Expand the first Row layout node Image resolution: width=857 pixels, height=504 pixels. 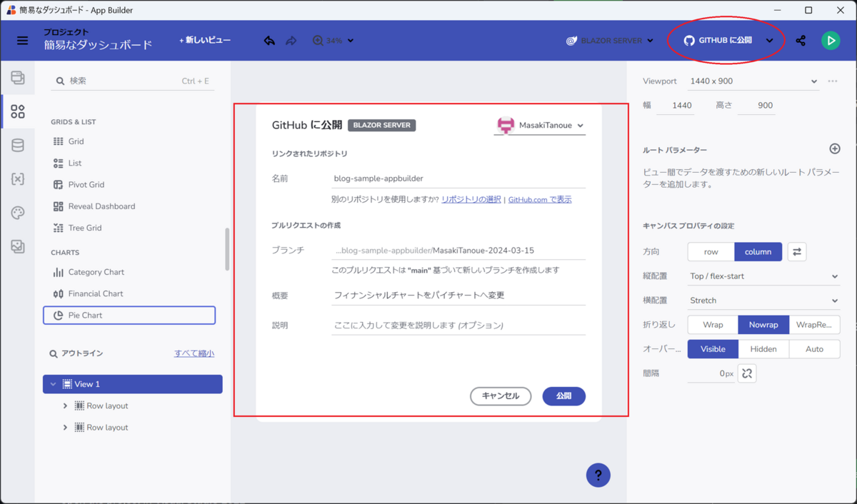point(65,405)
